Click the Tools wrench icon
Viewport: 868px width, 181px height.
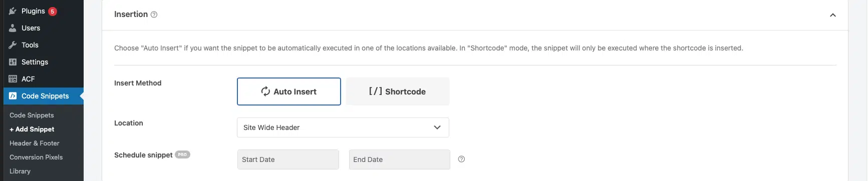(13, 45)
